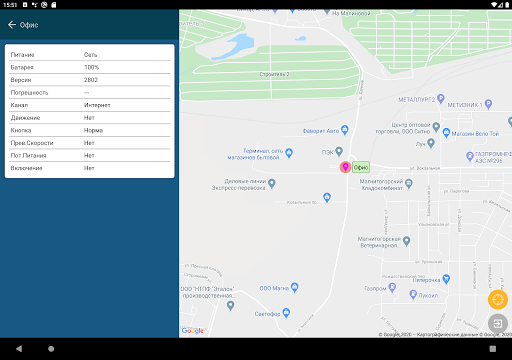Tap the Светофор store marker

pyautogui.click(x=286, y=313)
